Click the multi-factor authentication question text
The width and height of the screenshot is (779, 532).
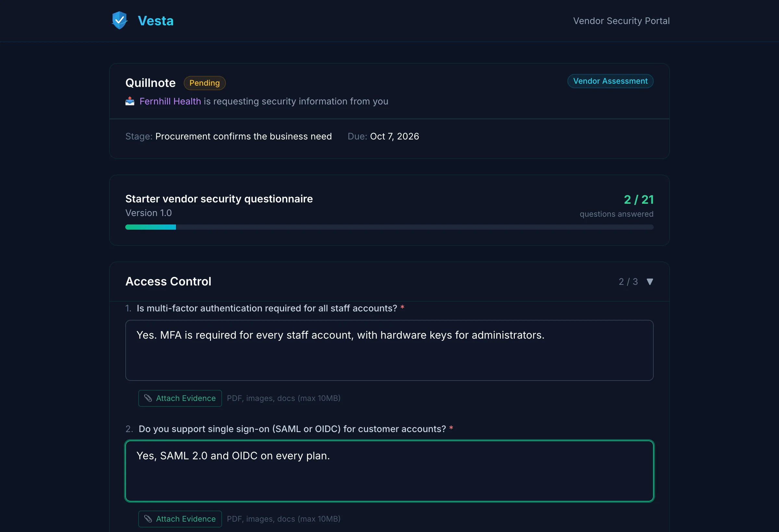pos(267,308)
